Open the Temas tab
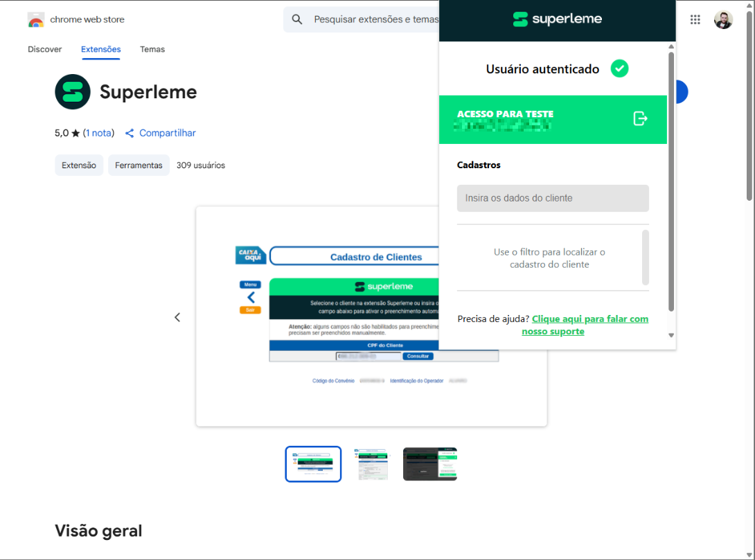This screenshot has height=560, width=755. click(152, 49)
